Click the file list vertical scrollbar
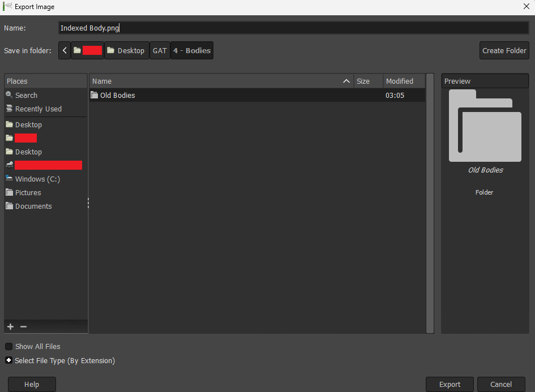 point(430,204)
